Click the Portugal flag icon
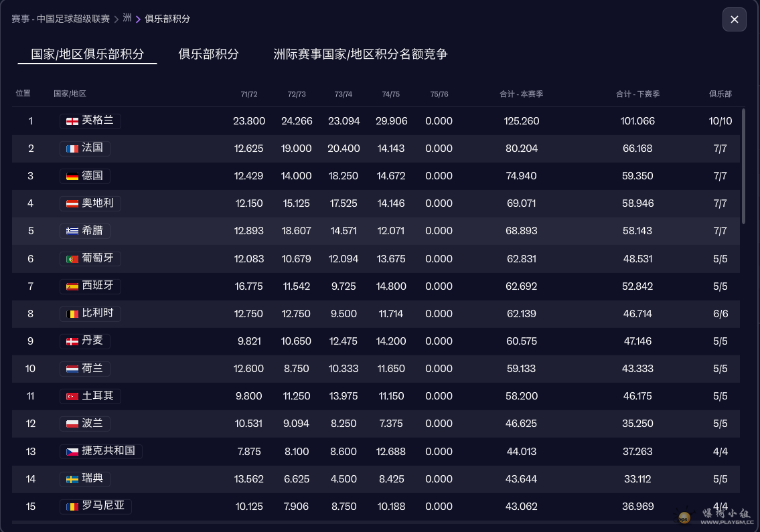760x532 pixels. pyautogui.click(x=72, y=258)
